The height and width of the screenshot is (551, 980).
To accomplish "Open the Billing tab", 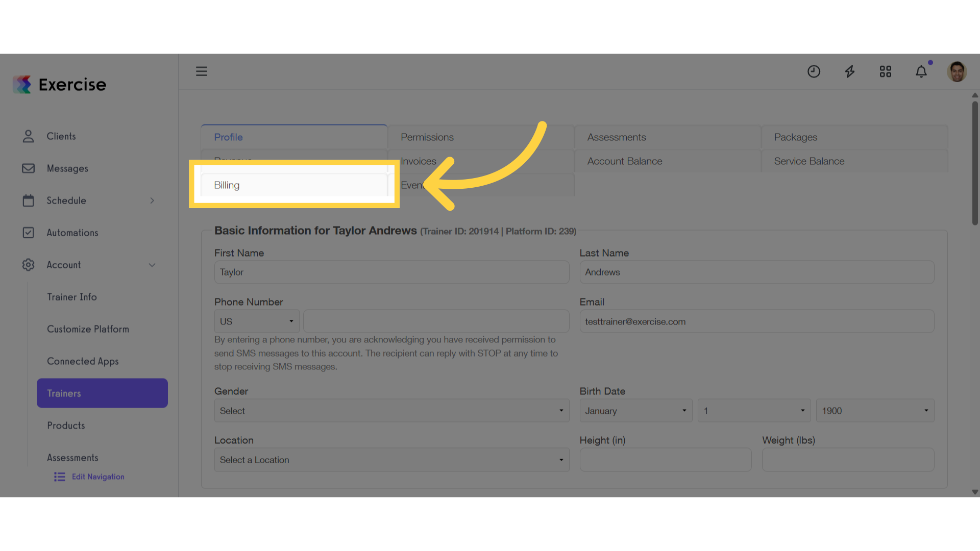I will tap(294, 185).
